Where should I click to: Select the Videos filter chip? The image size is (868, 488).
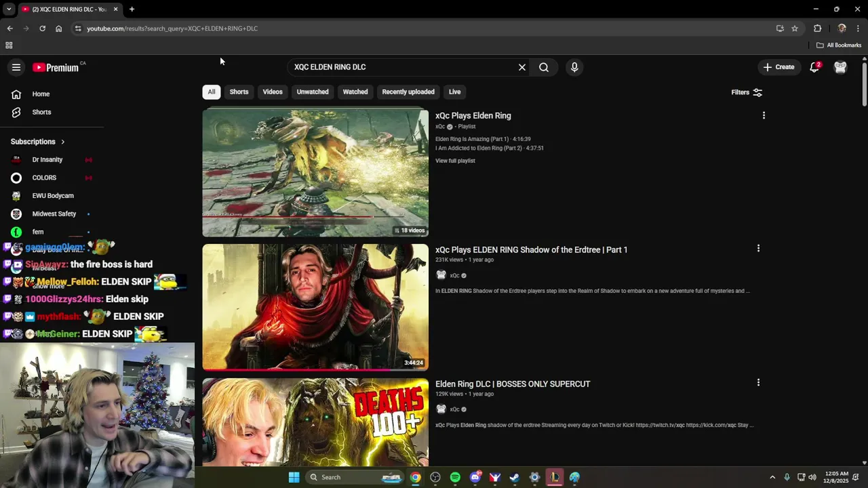[273, 92]
